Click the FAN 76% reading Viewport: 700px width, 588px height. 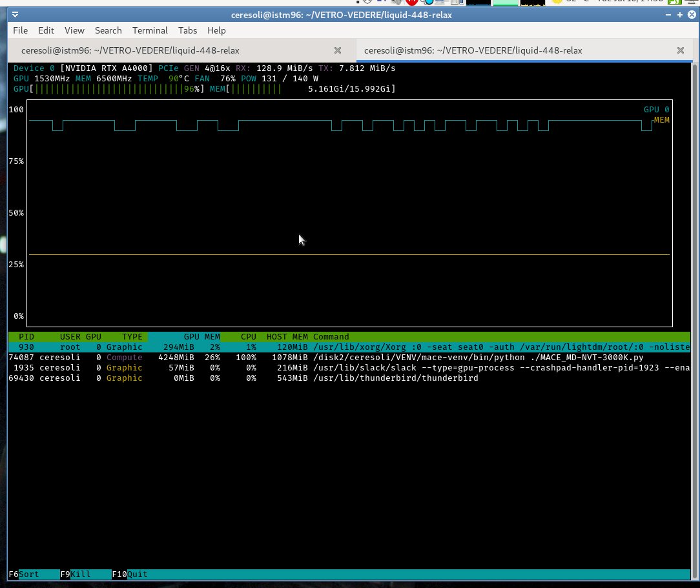pos(215,79)
